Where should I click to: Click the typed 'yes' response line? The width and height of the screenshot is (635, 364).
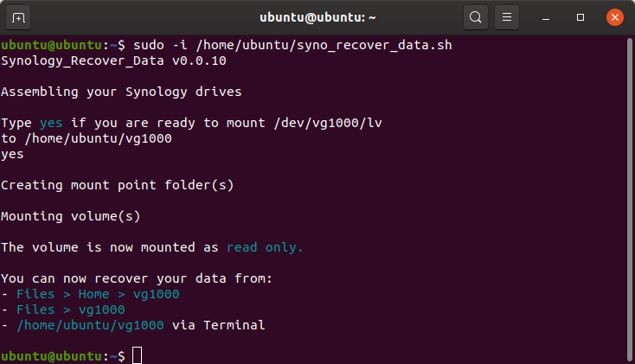[x=13, y=155]
